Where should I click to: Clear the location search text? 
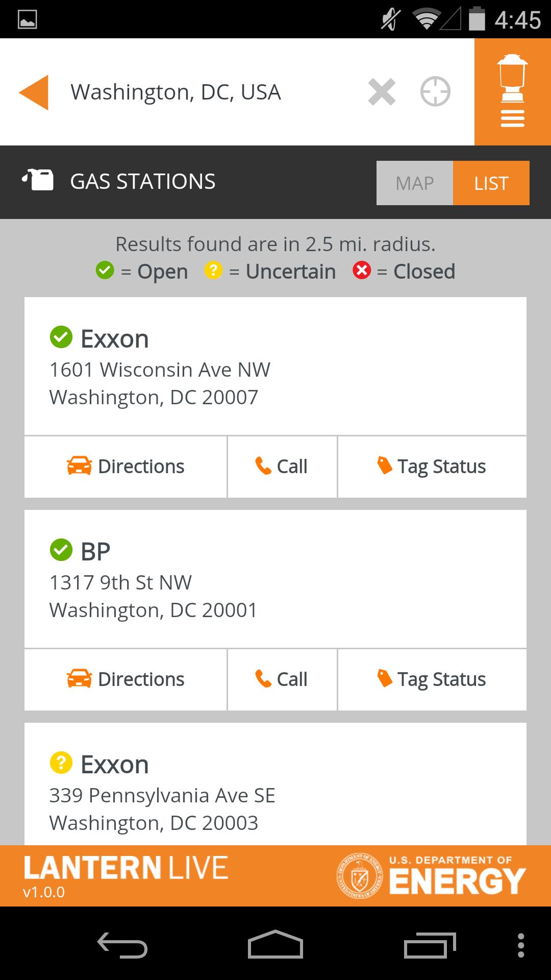coord(382,92)
